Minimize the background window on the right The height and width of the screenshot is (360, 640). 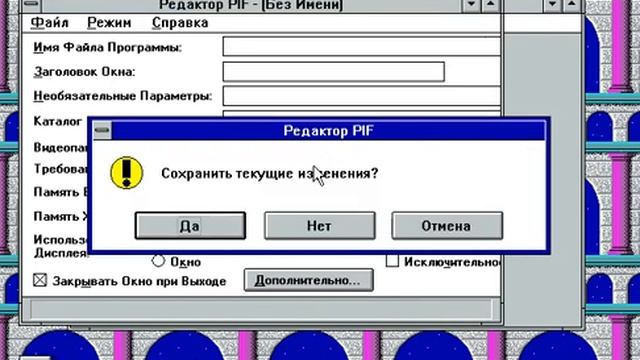552,5
